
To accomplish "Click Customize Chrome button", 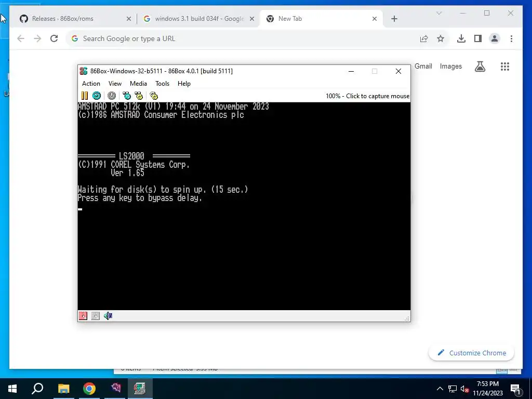I will (472, 353).
